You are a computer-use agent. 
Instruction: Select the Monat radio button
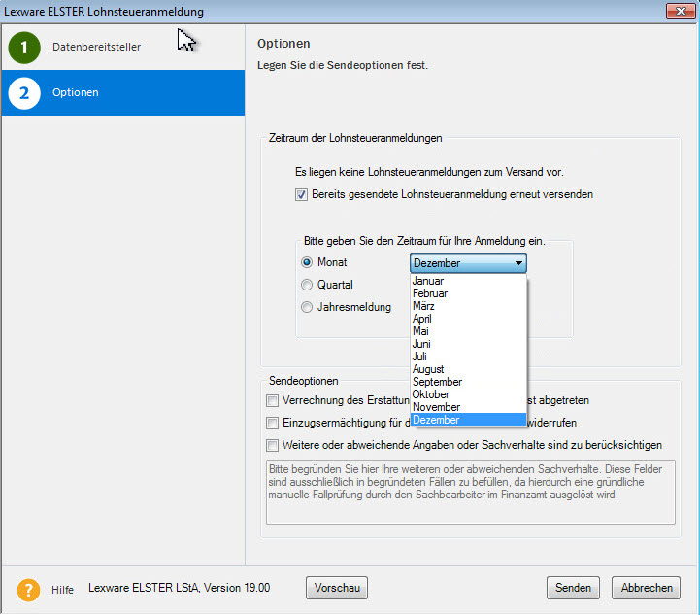tap(308, 262)
